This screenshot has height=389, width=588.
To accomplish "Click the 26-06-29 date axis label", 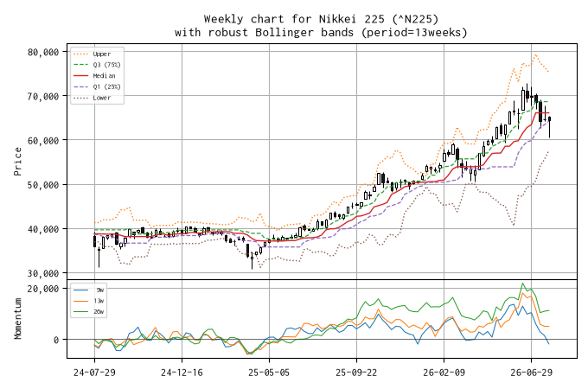I will [532, 373].
